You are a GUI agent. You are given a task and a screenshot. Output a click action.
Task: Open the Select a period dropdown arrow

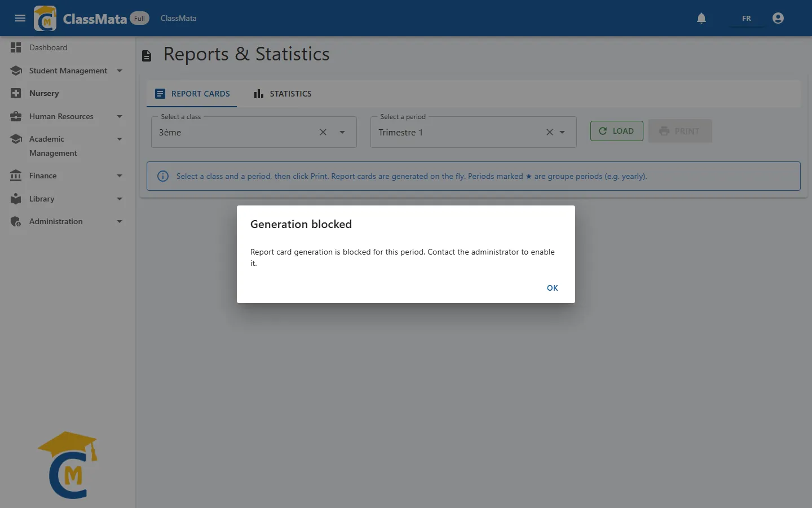(x=562, y=132)
